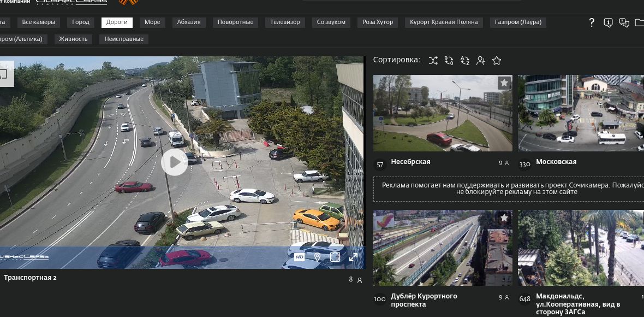Screen dimensions: 644x317
Task: Click viewer count 9 next to Несебрская
Action: pyautogui.click(x=504, y=163)
